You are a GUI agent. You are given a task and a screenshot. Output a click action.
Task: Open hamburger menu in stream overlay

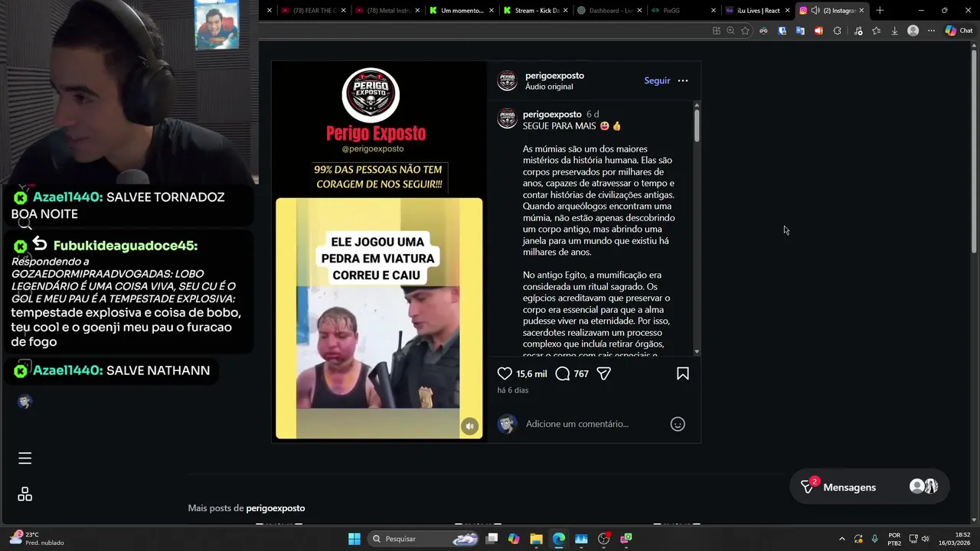[24, 458]
